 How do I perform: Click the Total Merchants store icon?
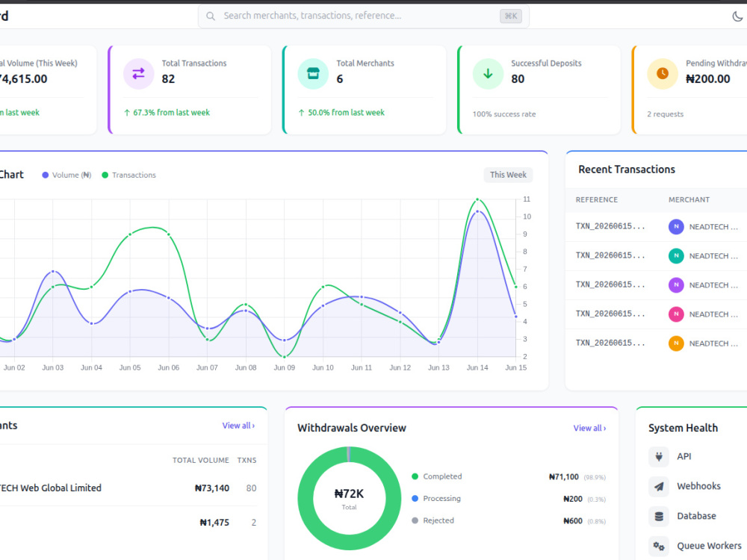tap(313, 74)
